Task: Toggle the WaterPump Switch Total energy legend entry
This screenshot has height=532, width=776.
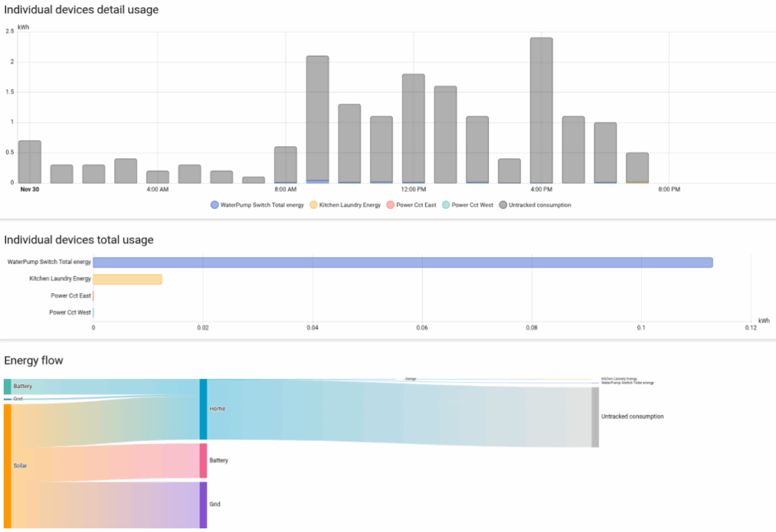Action: 255,205
